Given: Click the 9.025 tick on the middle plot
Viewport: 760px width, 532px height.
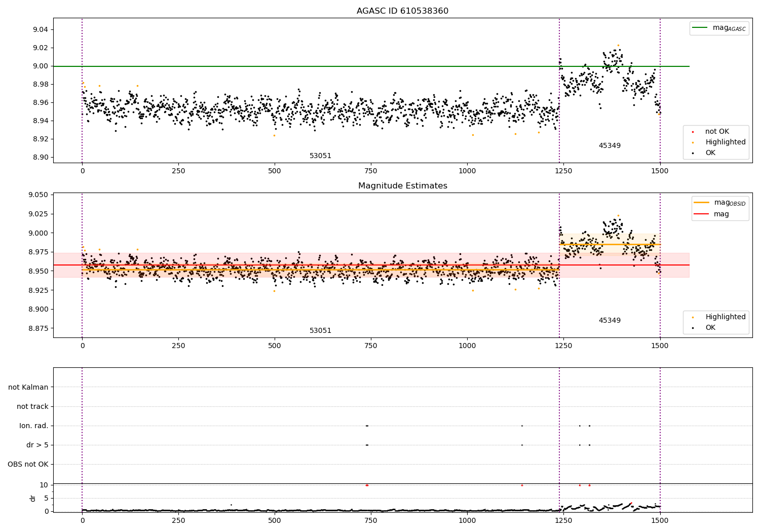Looking at the screenshot, I should 38,214.
